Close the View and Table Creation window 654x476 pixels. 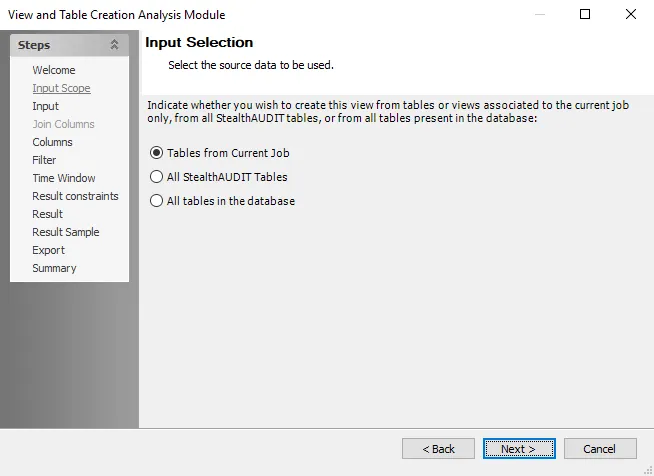click(x=631, y=14)
